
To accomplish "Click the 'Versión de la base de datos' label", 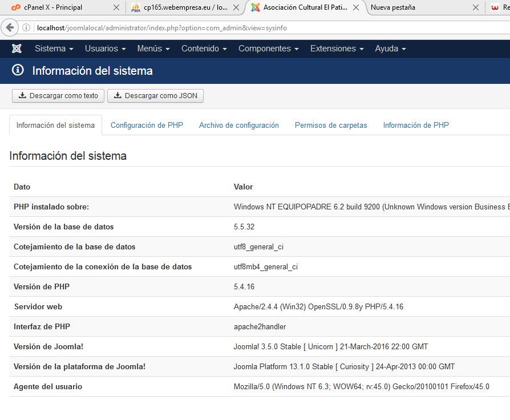I will pyautogui.click(x=63, y=227).
